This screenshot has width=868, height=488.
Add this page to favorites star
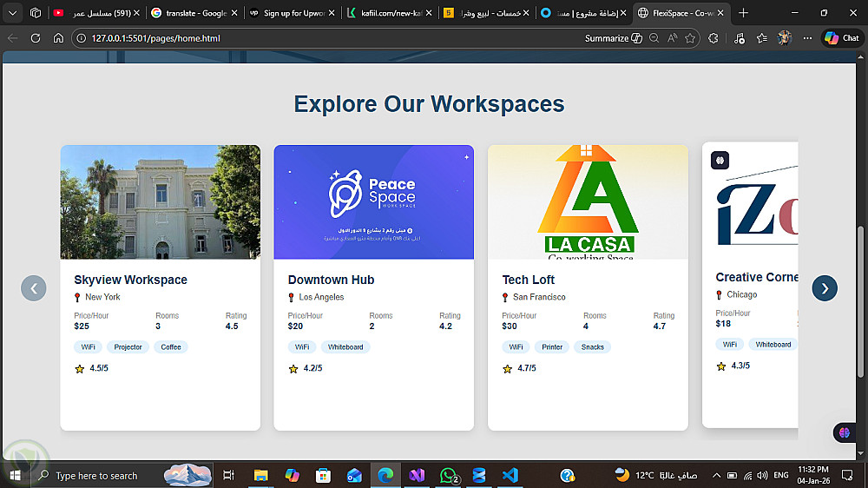click(x=690, y=38)
